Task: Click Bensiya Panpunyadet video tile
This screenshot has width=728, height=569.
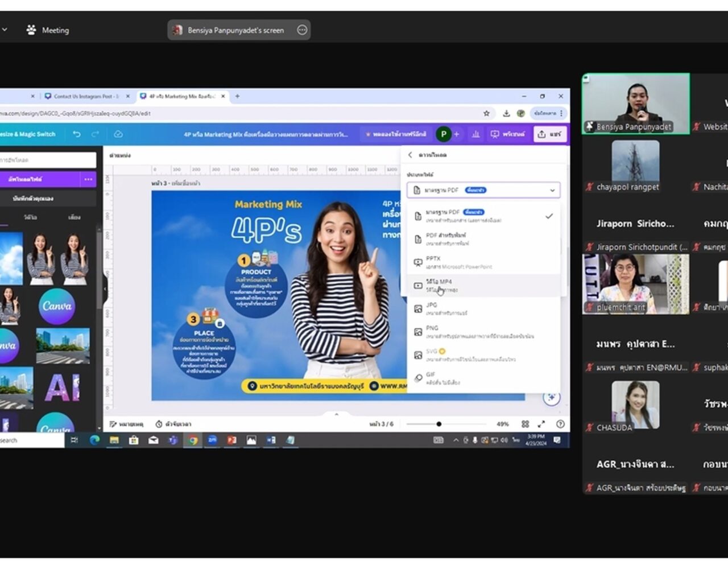Action: point(636,104)
